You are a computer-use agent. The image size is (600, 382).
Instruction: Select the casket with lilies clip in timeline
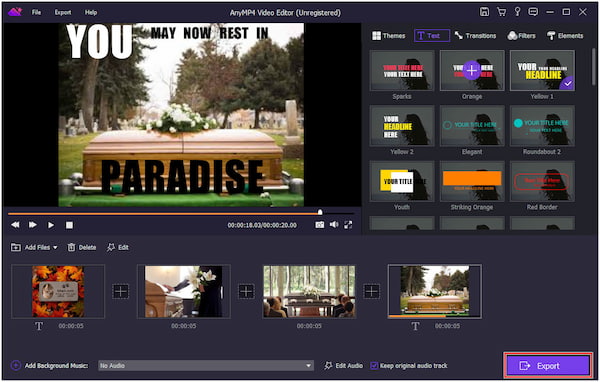184,291
